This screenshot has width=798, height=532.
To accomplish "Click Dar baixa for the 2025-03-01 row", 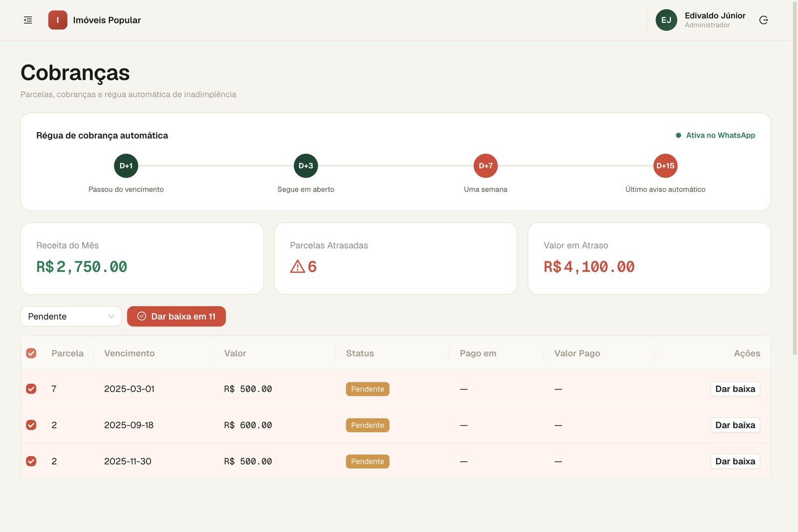I will pyautogui.click(x=735, y=388).
